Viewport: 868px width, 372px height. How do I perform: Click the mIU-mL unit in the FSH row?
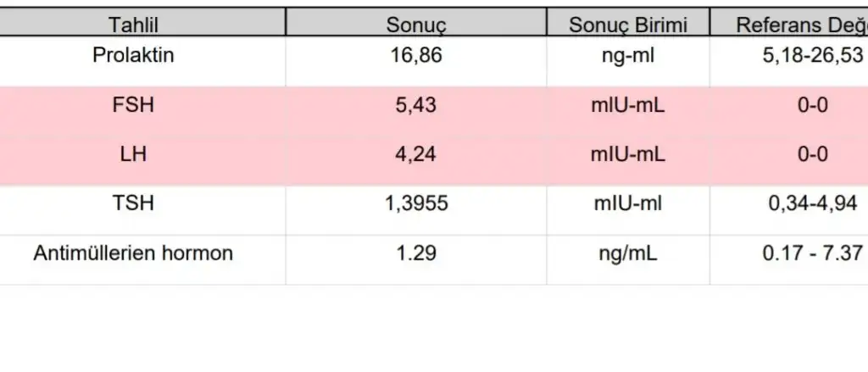tap(628, 106)
